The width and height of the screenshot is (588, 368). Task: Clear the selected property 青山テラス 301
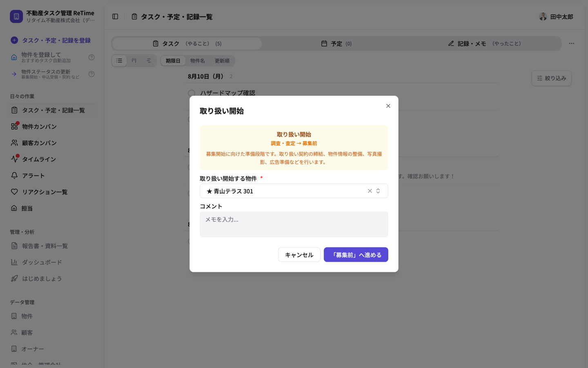coord(370,191)
